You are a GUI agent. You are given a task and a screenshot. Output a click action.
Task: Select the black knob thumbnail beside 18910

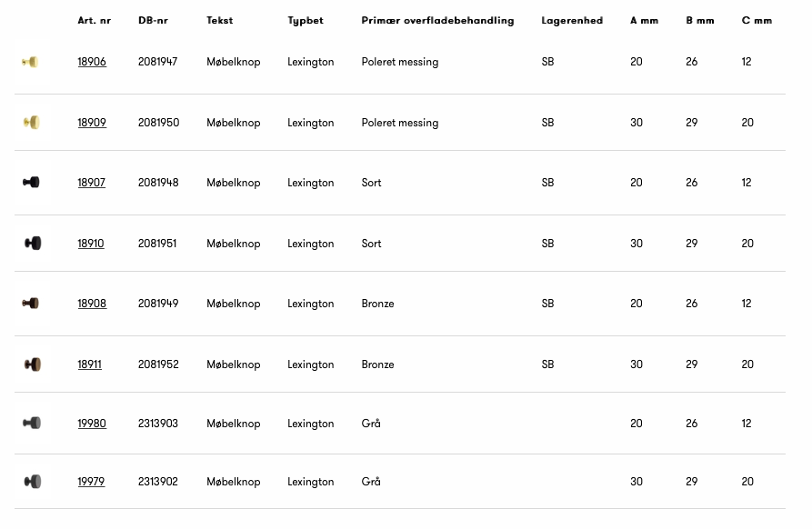coord(32,243)
